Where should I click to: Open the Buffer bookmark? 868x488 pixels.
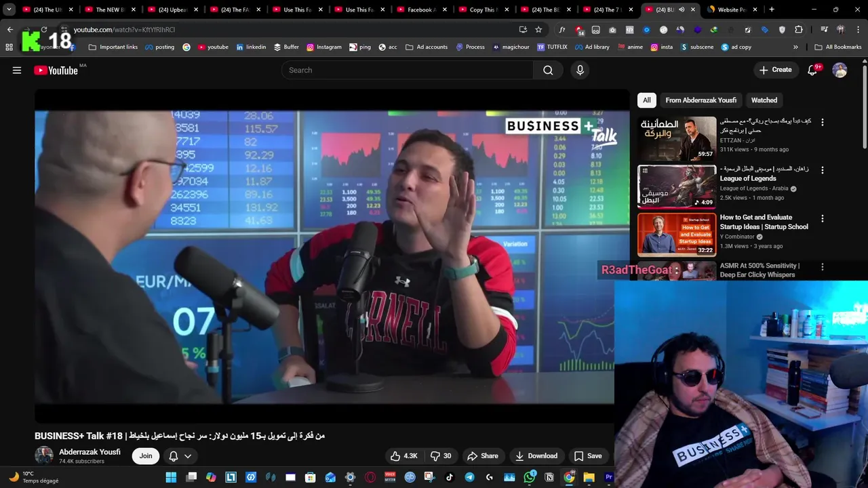[286, 47]
